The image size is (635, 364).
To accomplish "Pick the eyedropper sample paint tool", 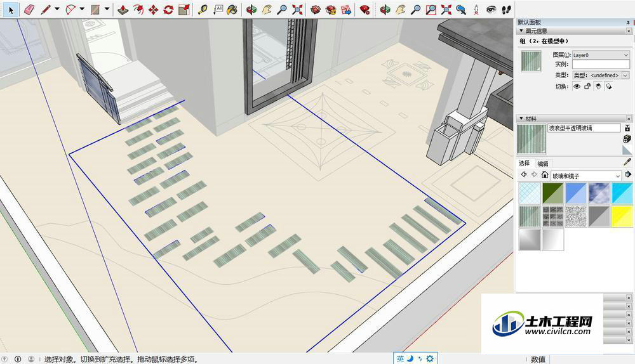I will [x=627, y=162].
